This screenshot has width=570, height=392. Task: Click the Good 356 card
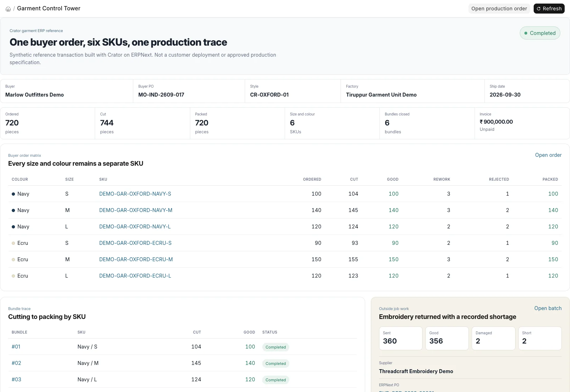pyautogui.click(x=447, y=338)
